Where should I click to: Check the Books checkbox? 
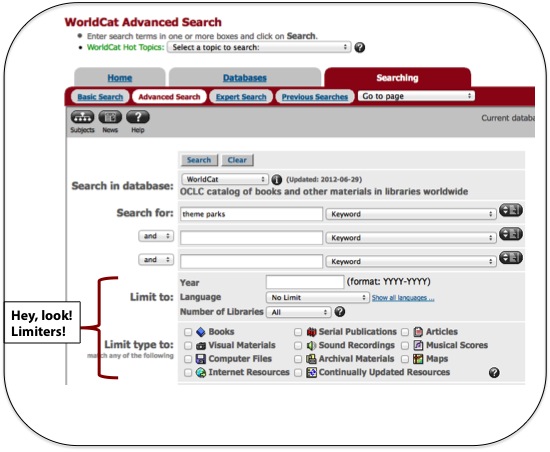[x=188, y=332]
